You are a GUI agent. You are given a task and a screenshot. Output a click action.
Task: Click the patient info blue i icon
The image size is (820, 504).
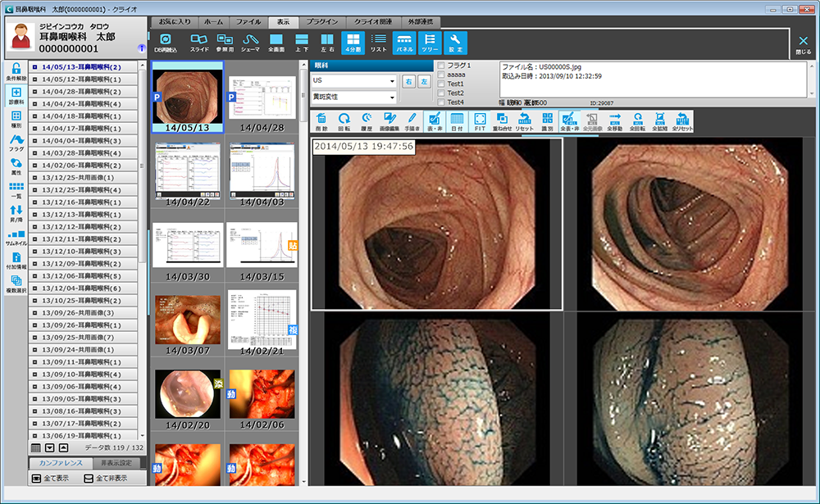[x=141, y=48]
